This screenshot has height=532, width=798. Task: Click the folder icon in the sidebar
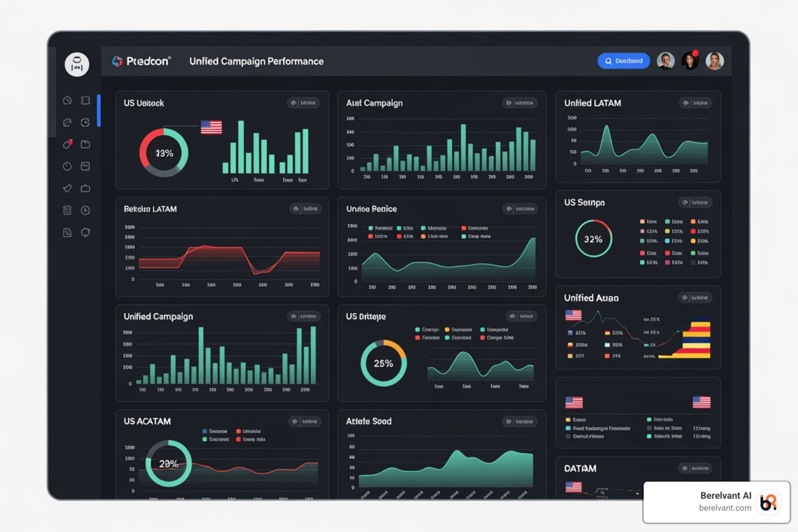[85, 144]
